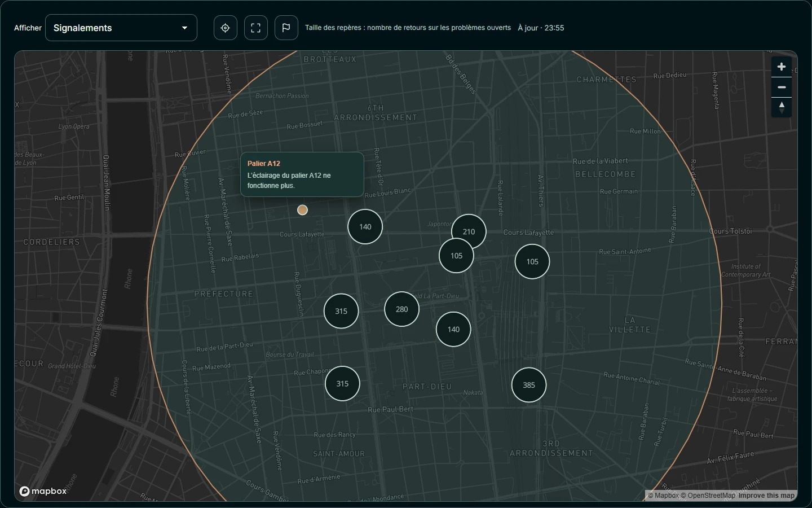Click the 105 marker near Rue Saint-Antoine
Image resolution: width=812 pixels, height=508 pixels.
click(532, 262)
